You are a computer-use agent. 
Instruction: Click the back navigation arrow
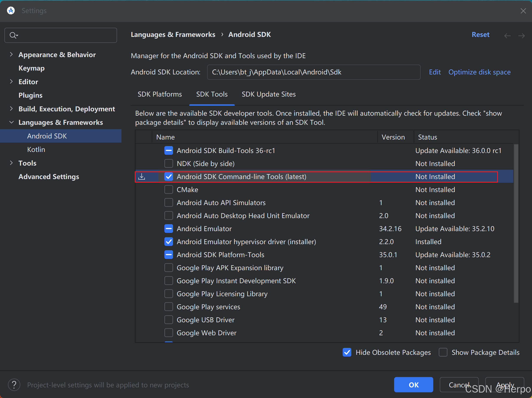click(x=507, y=36)
